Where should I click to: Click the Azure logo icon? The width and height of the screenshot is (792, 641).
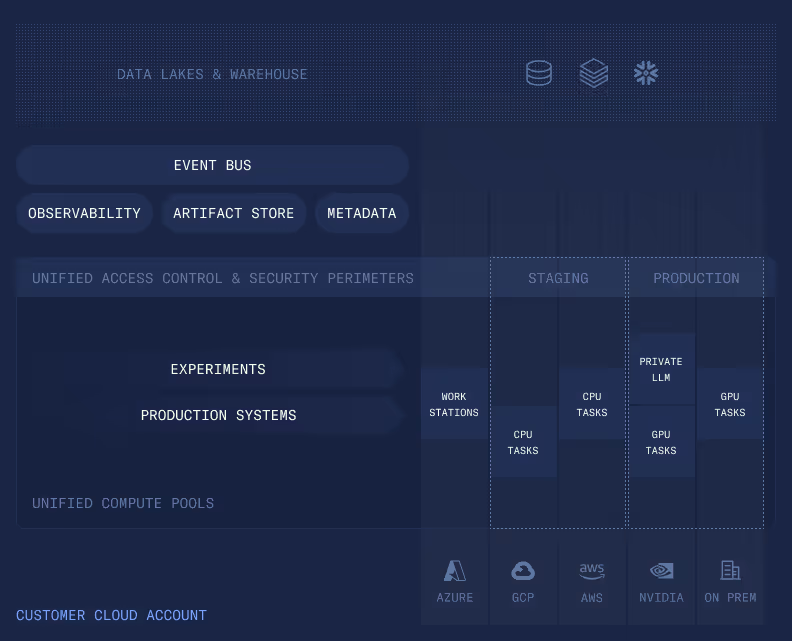pyautogui.click(x=455, y=571)
